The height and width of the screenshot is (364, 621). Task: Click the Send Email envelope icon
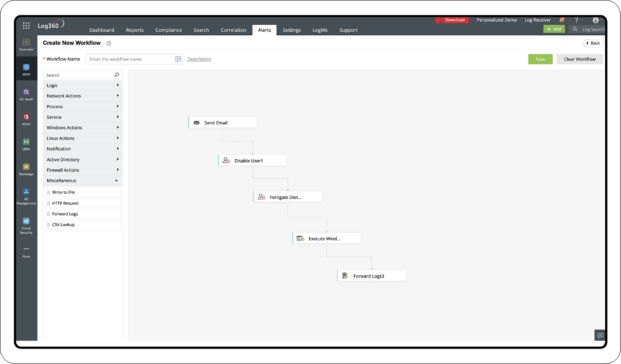pos(196,123)
